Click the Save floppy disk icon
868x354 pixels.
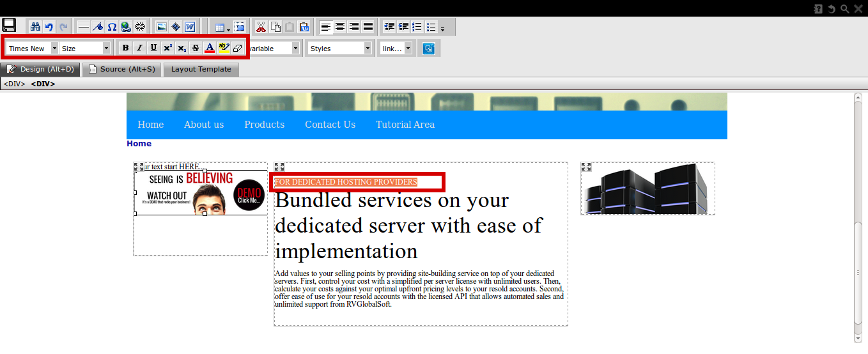coord(9,26)
